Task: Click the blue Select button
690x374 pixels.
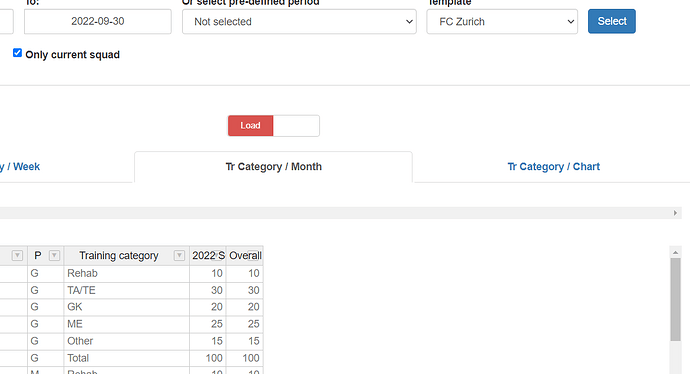Action: 612,21
